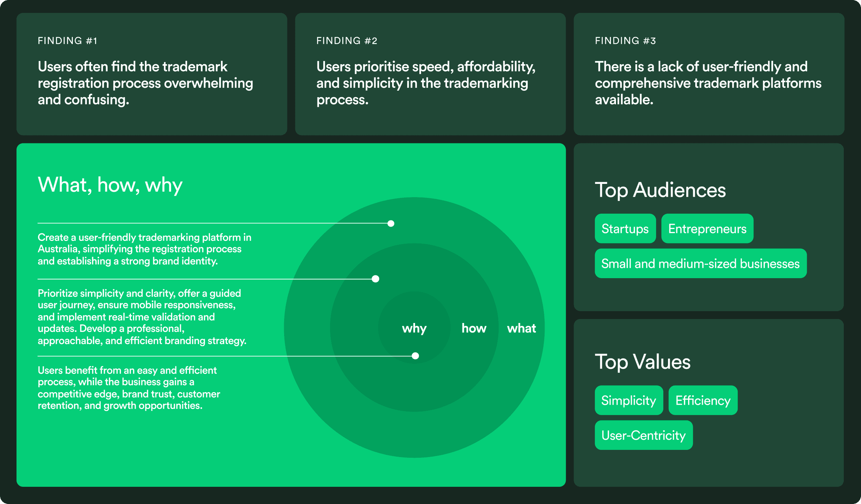
Task: Click the FINDING #2 label
Action: [x=347, y=41]
